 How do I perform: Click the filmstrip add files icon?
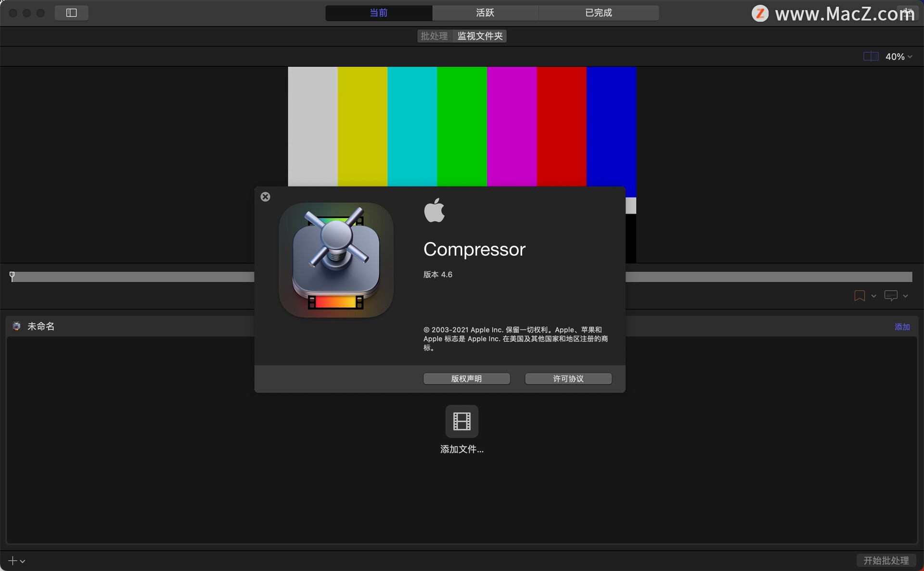462,421
